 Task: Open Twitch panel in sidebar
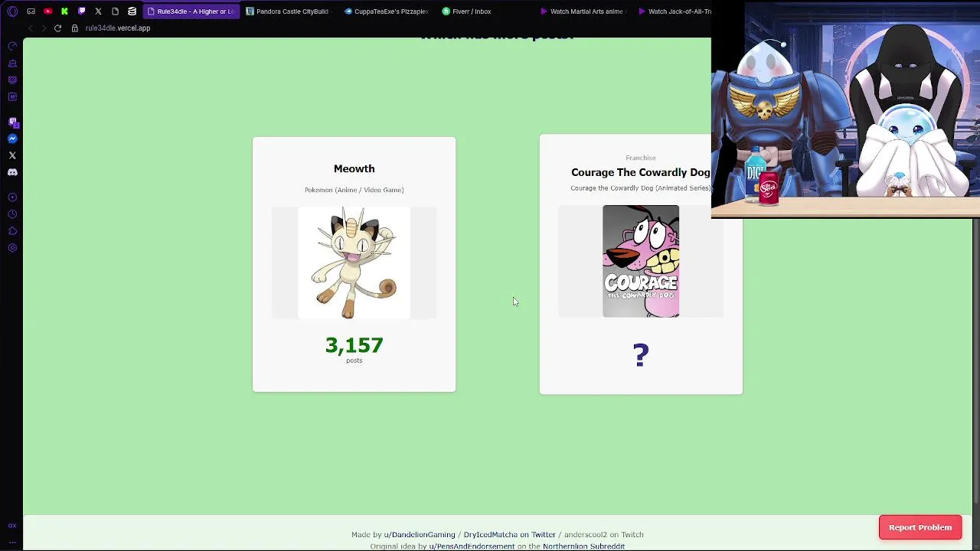coord(12,122)
